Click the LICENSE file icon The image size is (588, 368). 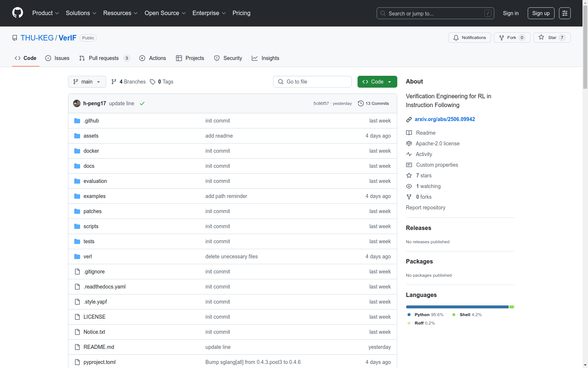tap(77, 317)
